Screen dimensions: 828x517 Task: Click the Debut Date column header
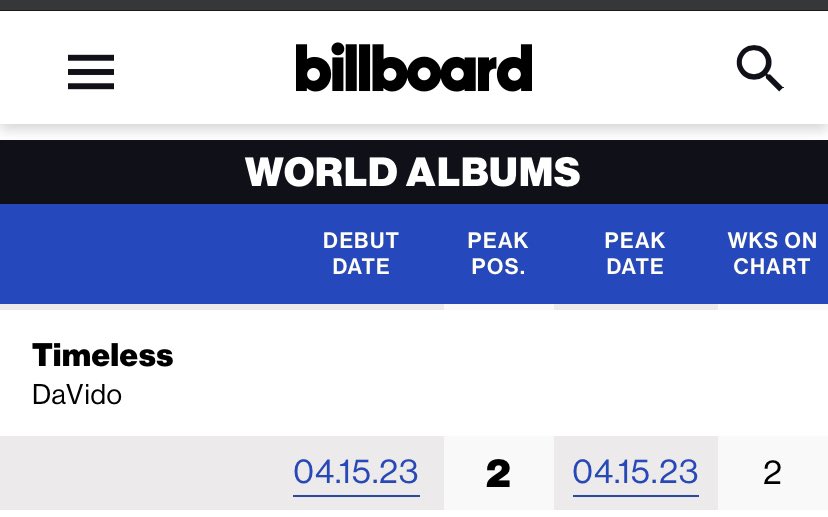tap(361, 253)
